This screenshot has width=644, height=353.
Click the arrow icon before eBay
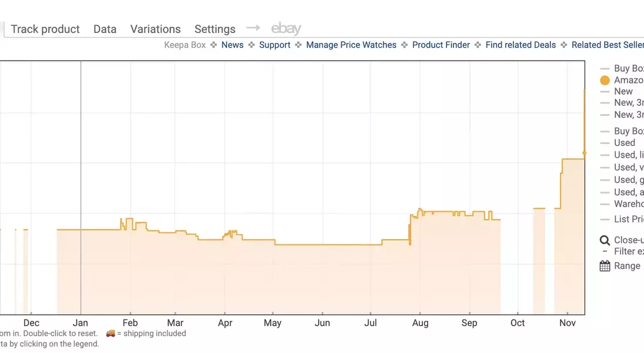click(253, 28)
